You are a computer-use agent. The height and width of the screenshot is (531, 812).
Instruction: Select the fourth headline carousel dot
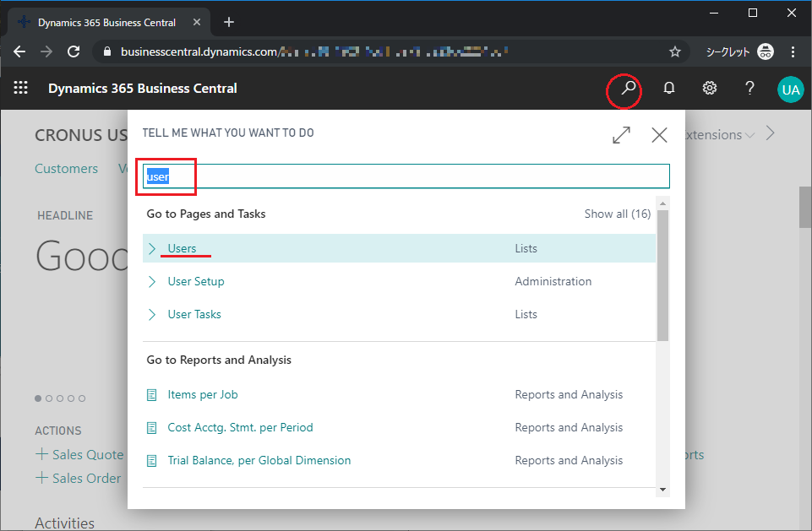tap(71, 398)
